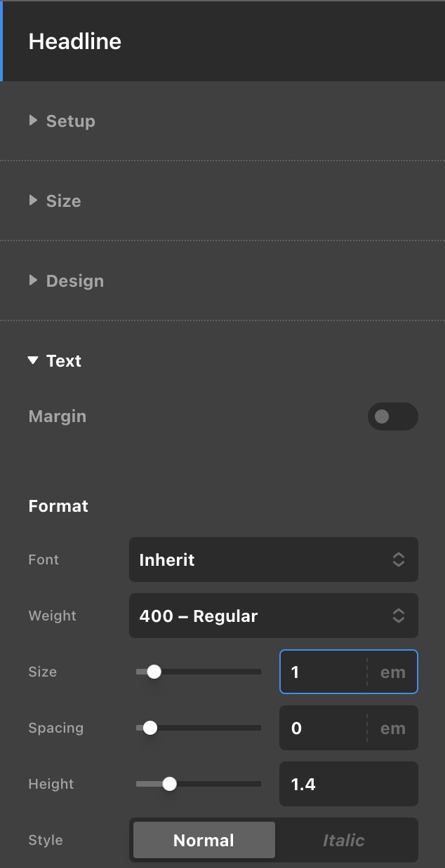
Task: Expand the Size section triangle
Action: coord(33,201)
